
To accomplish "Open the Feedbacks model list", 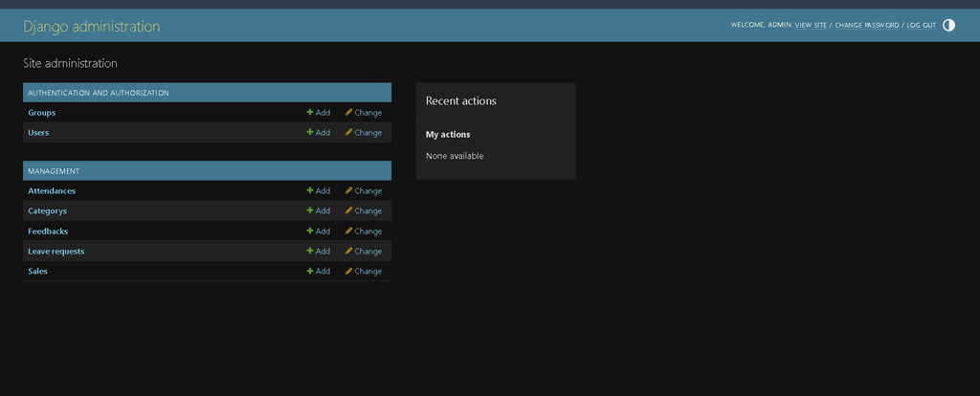I will pos(48,231).
